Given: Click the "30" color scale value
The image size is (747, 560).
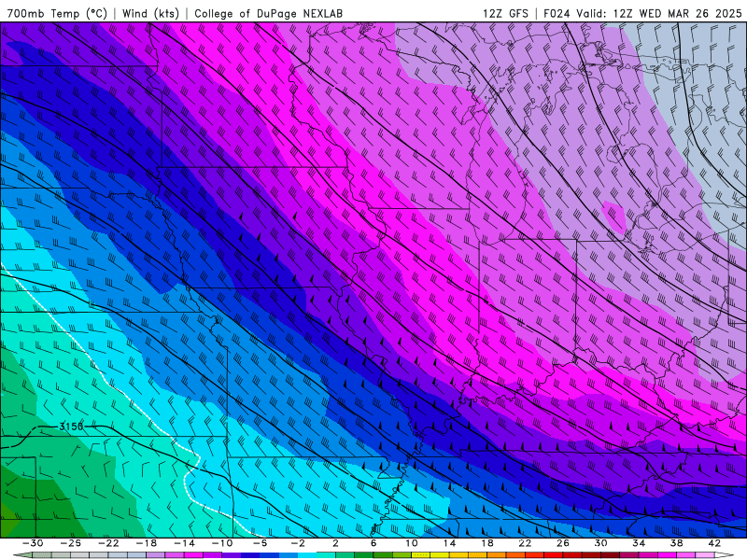Looking at the screenshot, I should [600, 543].
